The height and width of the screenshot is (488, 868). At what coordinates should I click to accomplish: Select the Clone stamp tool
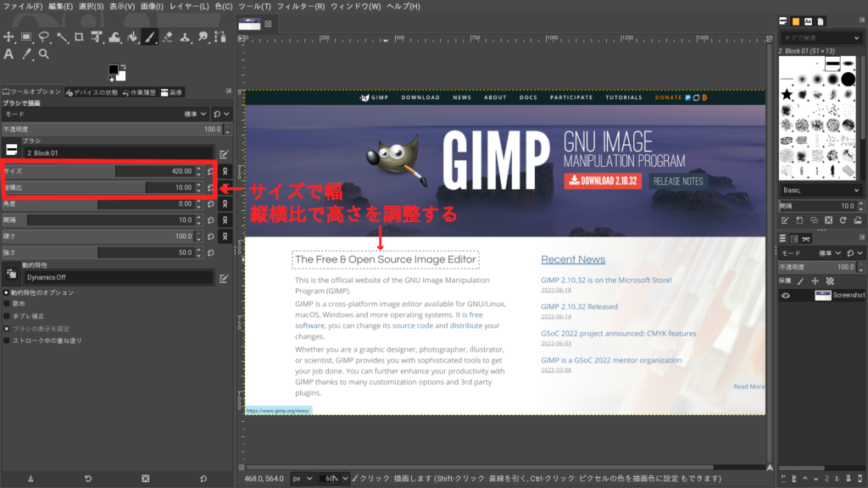click(x=186, y=37)
